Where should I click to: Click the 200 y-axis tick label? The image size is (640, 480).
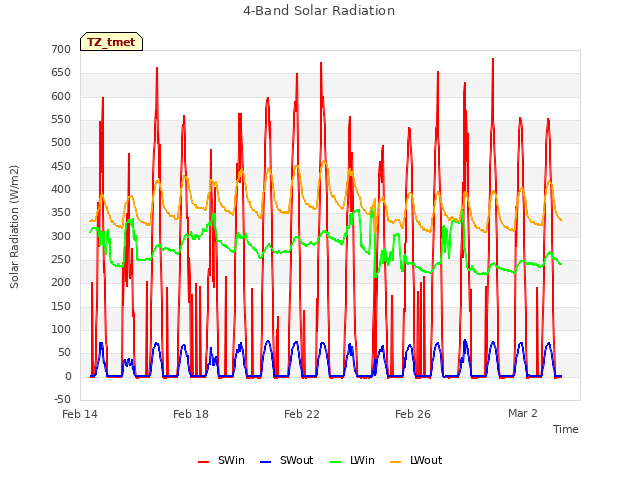[x=61, y=282]
